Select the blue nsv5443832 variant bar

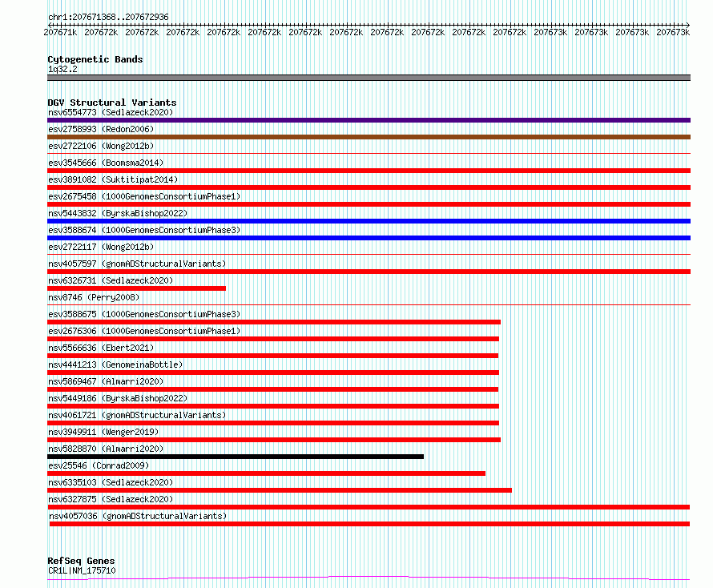click(369, 221)
